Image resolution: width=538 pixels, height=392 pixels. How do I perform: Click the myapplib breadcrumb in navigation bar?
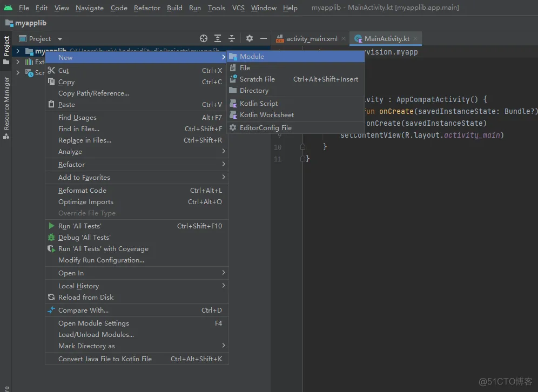click(26, 23)
